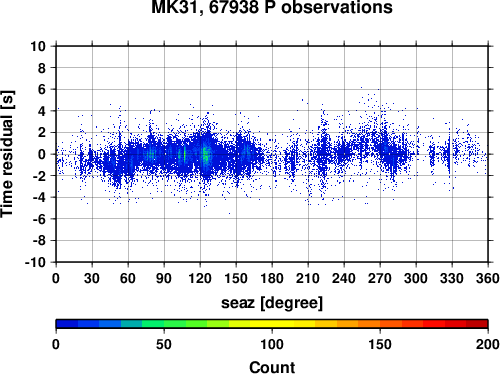Select the dark red end of colorbar
The image size is (500, 374).
(x=477, y=324)
